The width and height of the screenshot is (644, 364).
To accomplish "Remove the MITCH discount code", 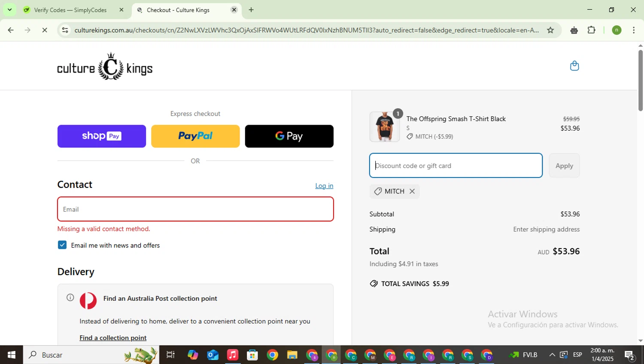I will coord(412,191).
